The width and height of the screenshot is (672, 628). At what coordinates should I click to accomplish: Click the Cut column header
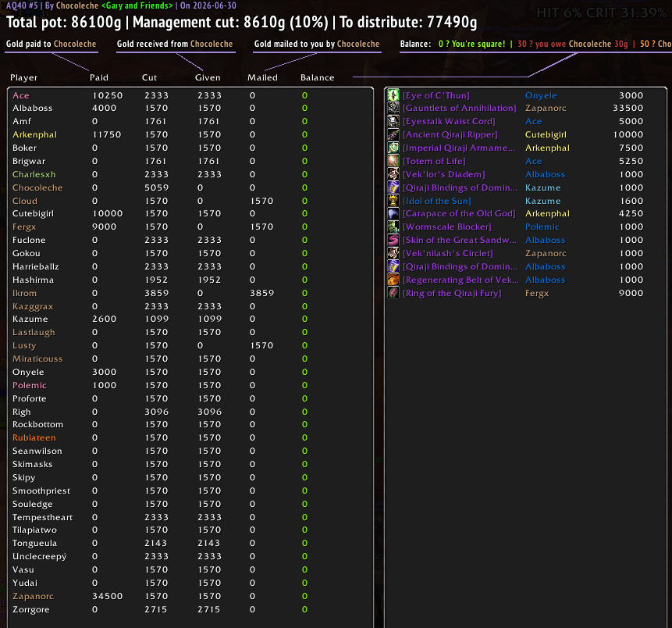150,77
